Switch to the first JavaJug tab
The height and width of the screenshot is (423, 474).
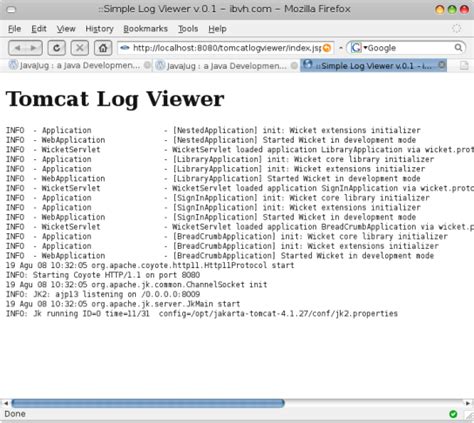pos(79,65)
